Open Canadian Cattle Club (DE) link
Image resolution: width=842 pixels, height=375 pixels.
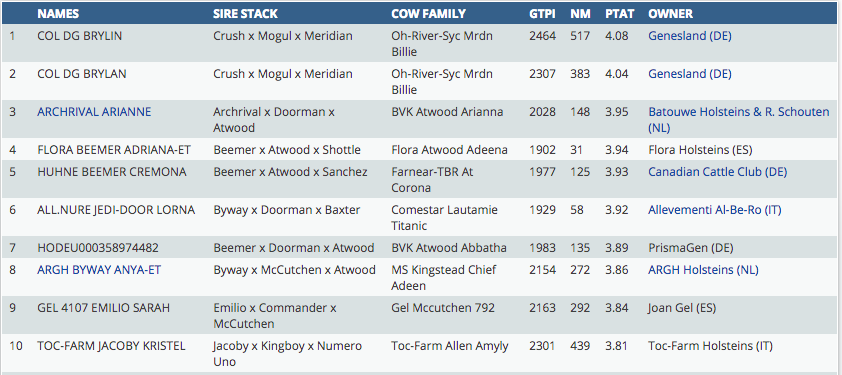click(717, 172)
